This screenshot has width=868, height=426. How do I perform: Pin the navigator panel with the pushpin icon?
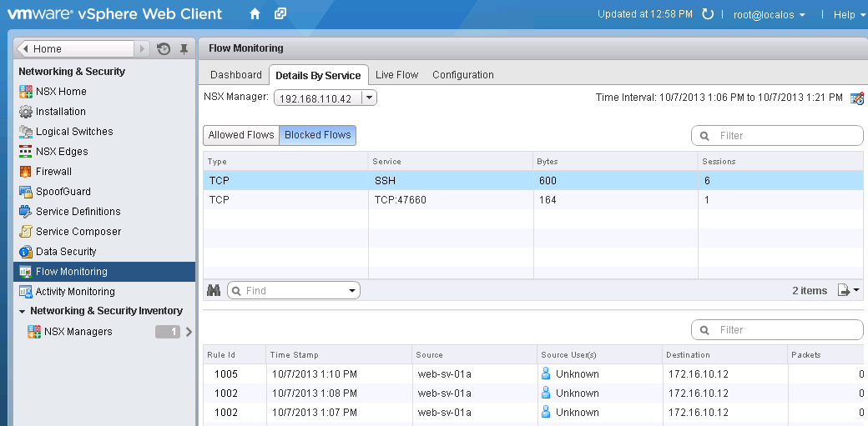click(184, 48)
